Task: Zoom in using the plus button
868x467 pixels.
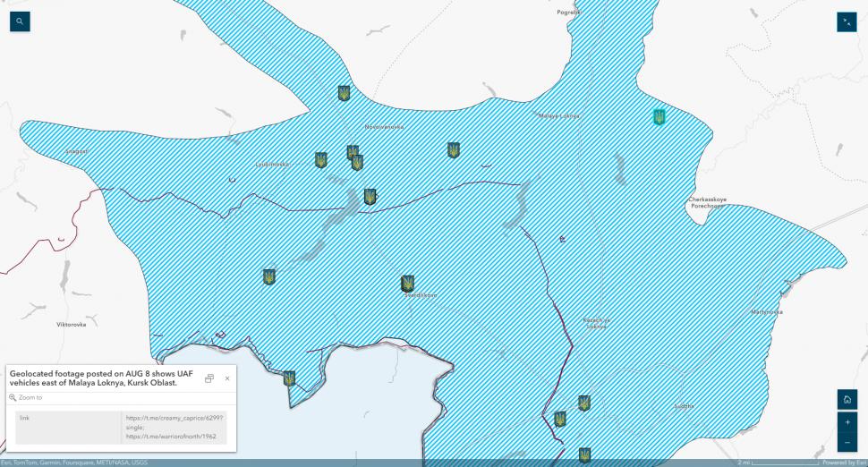Action: [847, 421]
